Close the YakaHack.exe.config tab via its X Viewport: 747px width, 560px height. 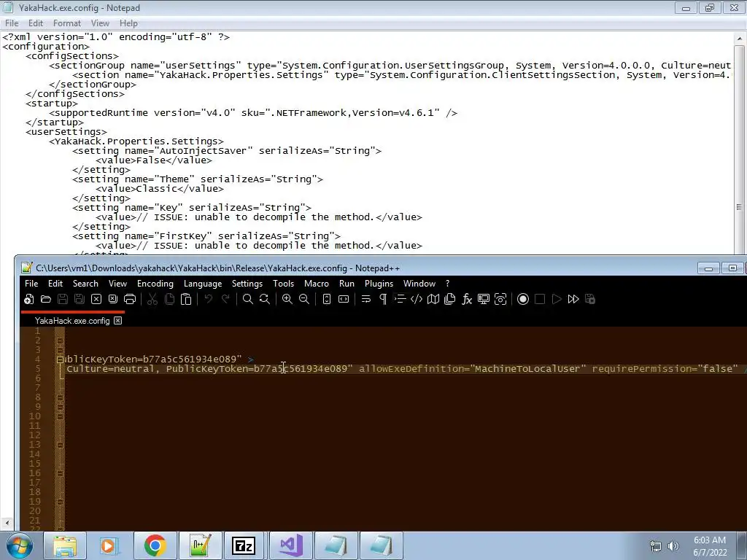[117, 321]
